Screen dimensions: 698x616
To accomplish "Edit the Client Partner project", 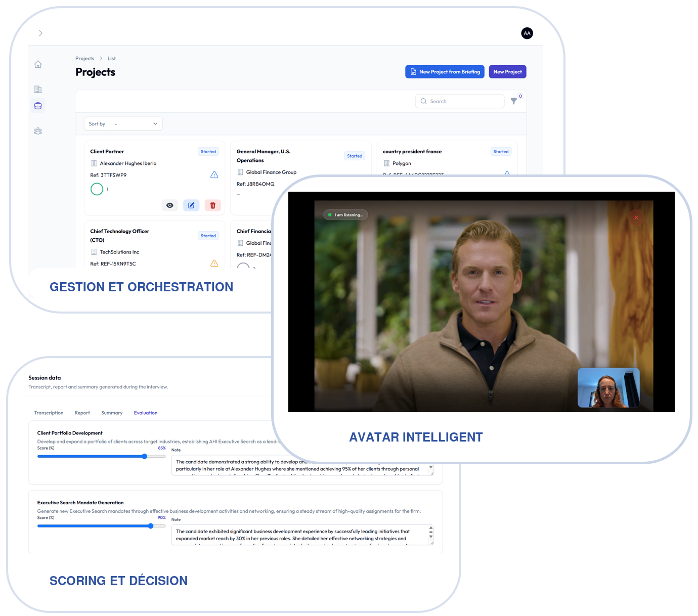I will pos(191,205).
